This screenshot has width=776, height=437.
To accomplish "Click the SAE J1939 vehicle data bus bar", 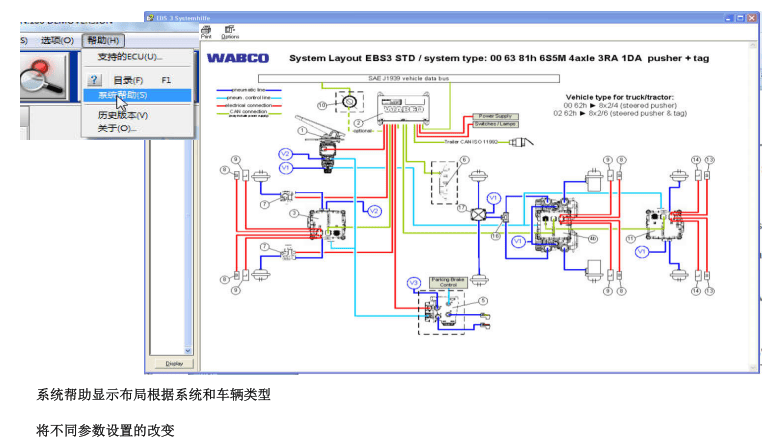I will point(409,78).
